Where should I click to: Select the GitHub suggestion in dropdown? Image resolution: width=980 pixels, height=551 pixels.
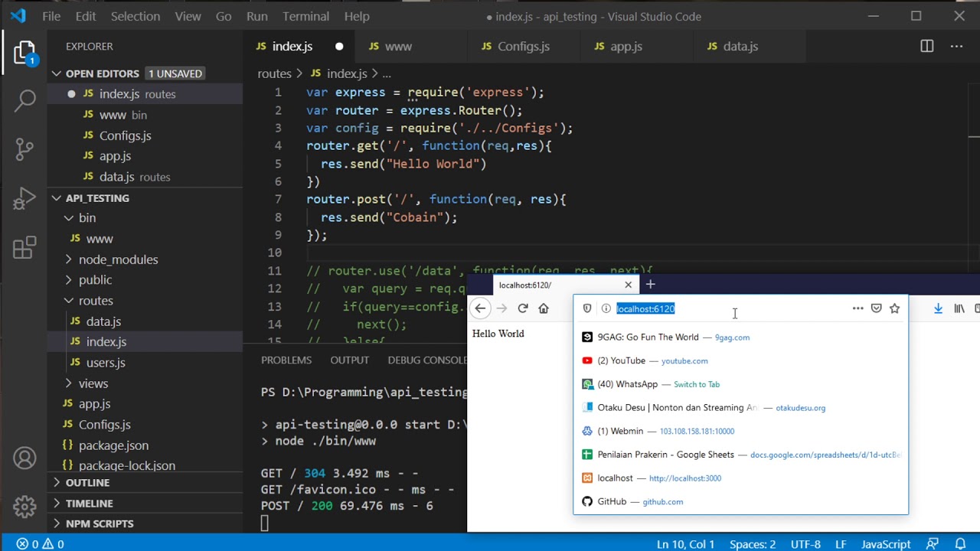(x=740, y=501)
